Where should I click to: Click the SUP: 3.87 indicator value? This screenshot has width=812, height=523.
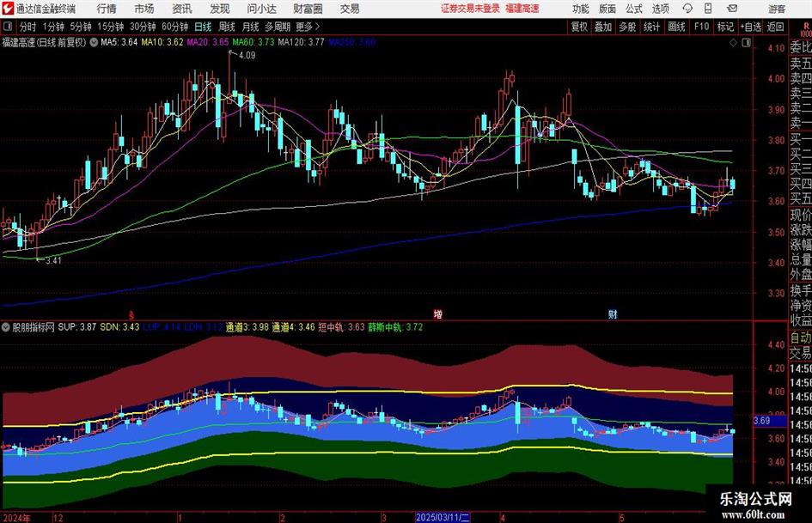pos(77,327)
